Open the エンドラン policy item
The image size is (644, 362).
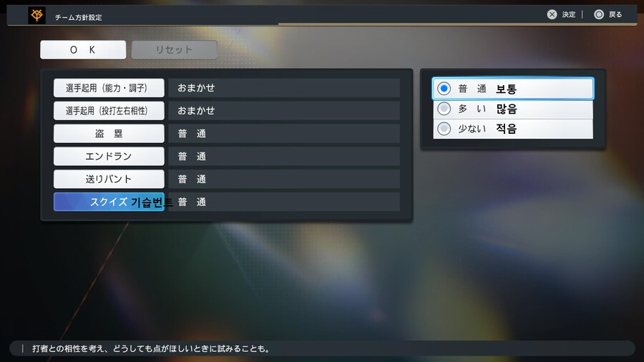coord(109,156)
